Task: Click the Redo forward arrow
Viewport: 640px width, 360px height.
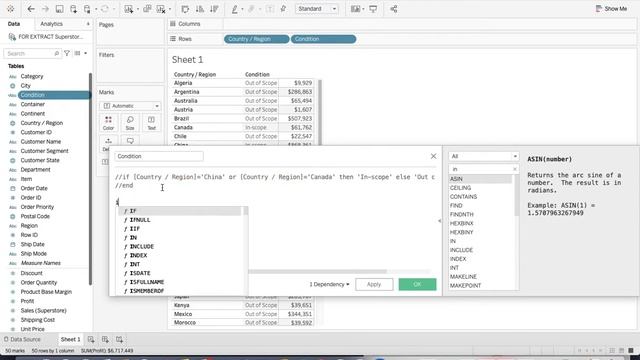Action: tap(45, 9)
